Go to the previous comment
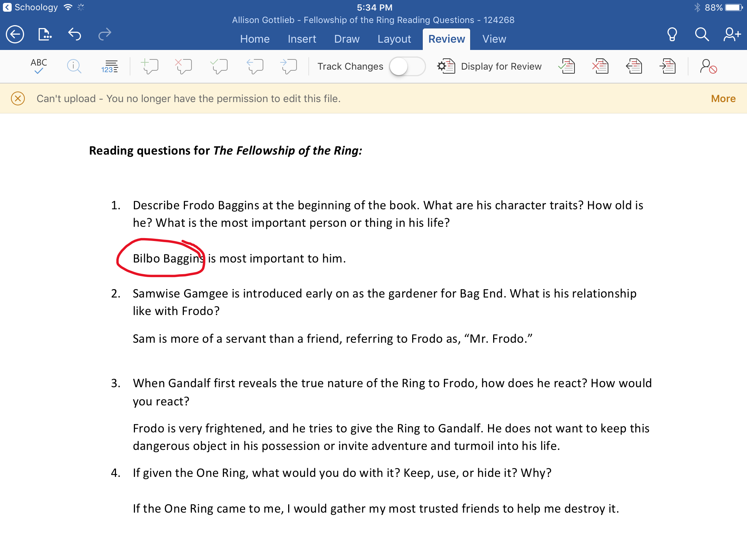Image resolution: width=747 pixels, height=560 pixels. click(255, 66)
